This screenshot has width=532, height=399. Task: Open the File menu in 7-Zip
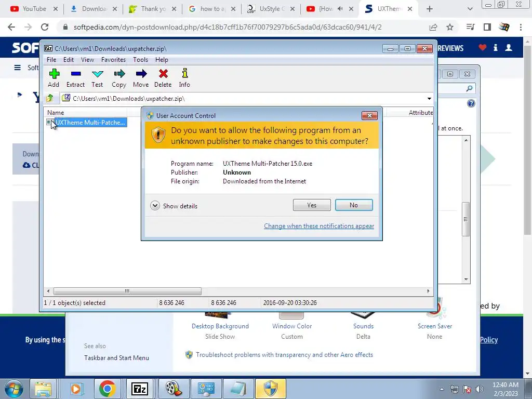tap(51, 60)
